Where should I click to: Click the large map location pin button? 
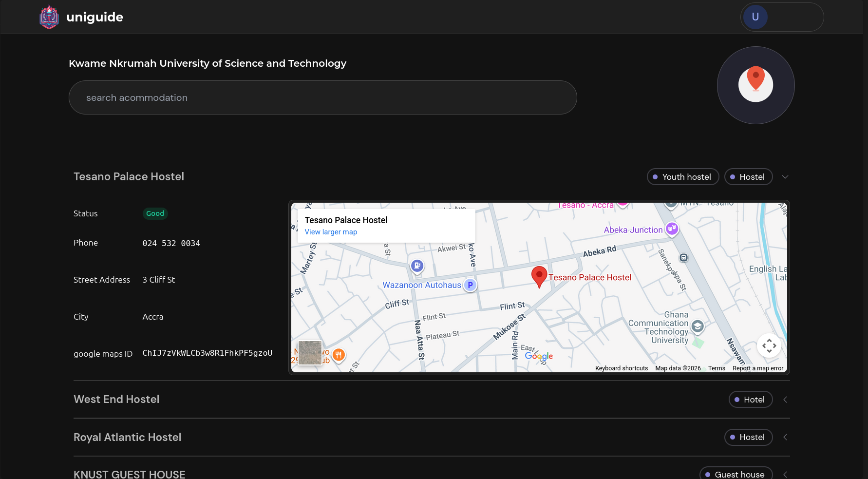[x=755, y=85]
